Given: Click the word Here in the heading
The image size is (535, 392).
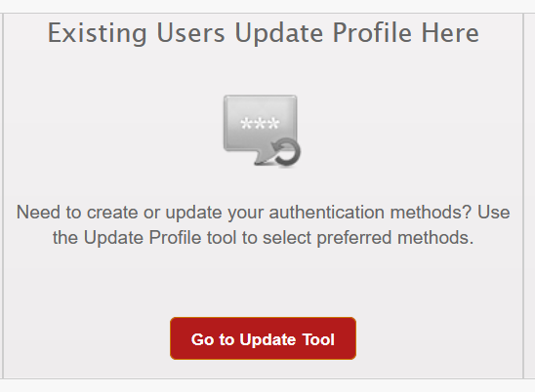Looking at the screenshot, I should pyautogui.click(x=450, y=33).
